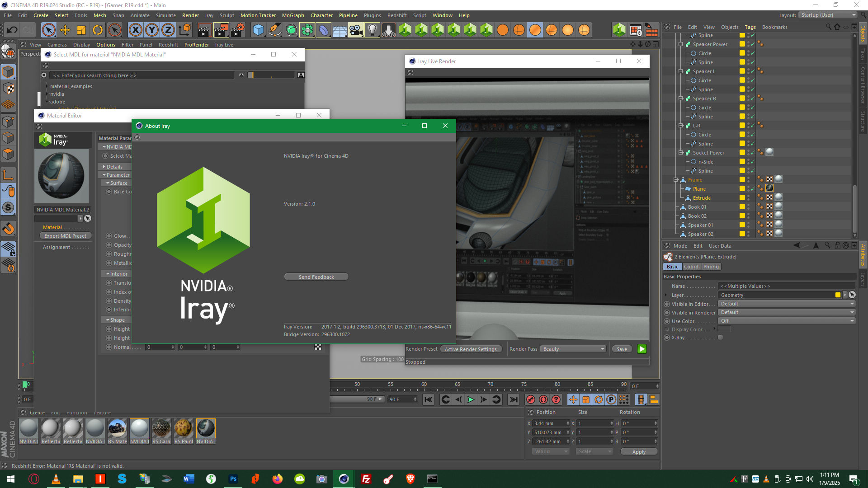Click yellow layer color swatch for Frame
Viewport: 868px width, 488px height.
click(742, 180)
